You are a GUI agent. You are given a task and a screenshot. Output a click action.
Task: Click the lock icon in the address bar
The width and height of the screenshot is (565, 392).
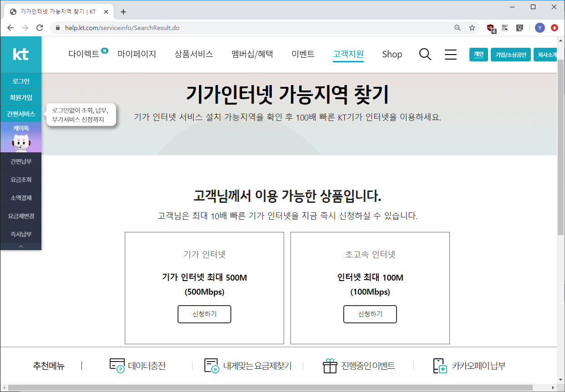click(57, 28)
